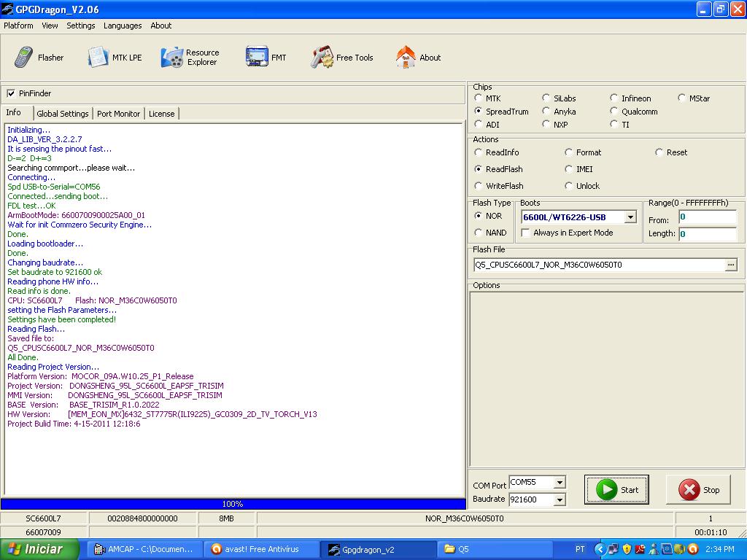Click the About house icon in toolbar

(x=406, y=57)
